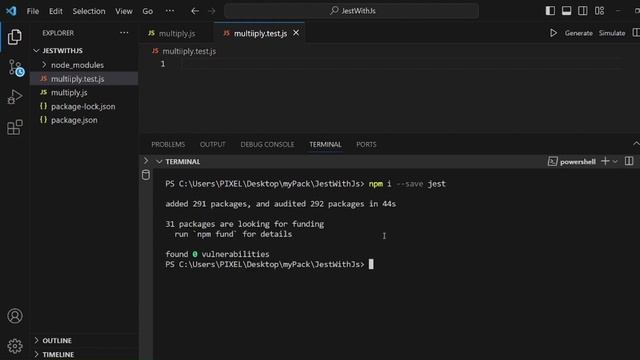
Task: Expand the node_modules folder
Action: [x=77, y=65]
